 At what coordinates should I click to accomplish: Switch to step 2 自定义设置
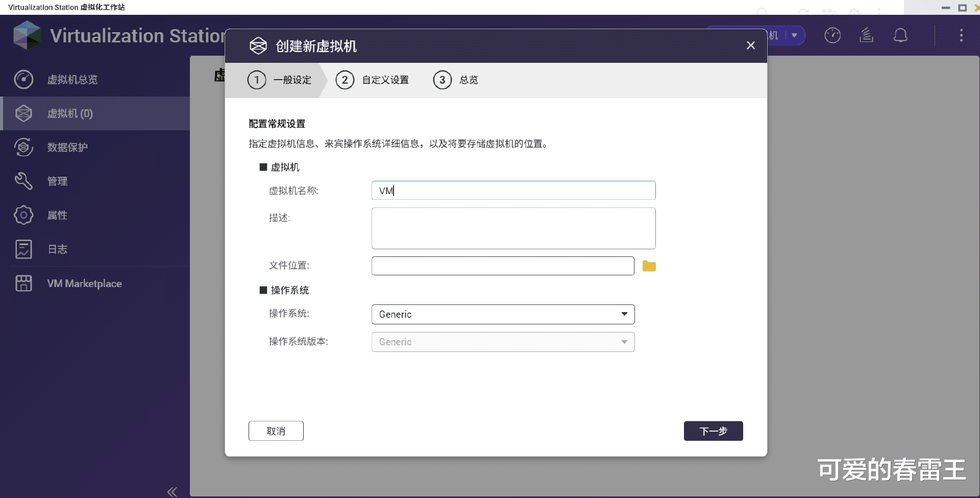click(x=372, y=80)
